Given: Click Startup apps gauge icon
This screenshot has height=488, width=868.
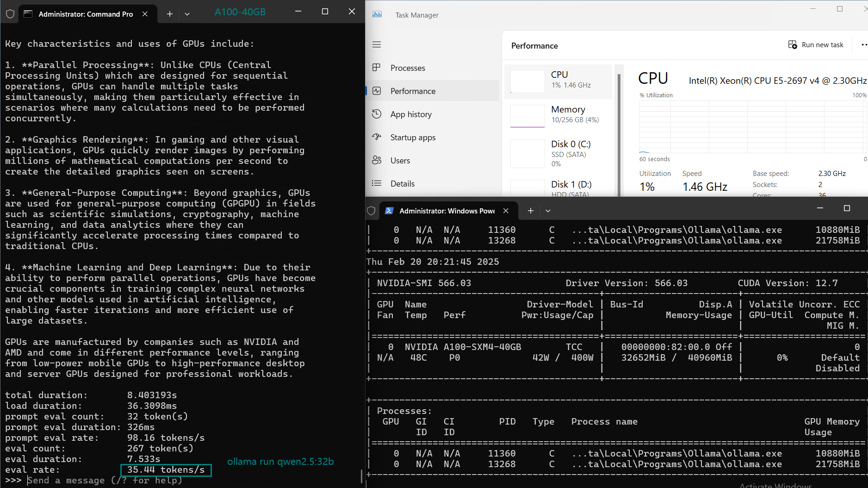Looking at the screenshot, I should pyautogui.click(x=377, y=137).
